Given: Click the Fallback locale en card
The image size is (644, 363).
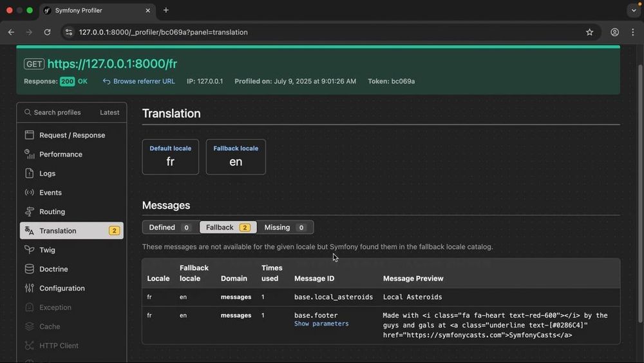Looking at the screenshot, I should pos(236,157).
